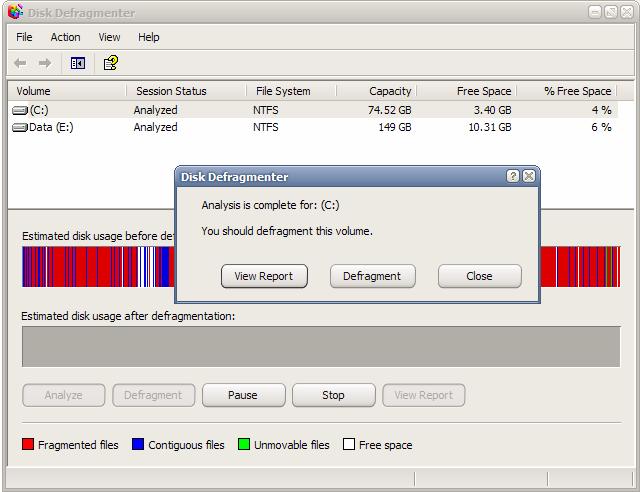Click the green Unmovable files legend swatch
The image size is (640, 492).
click(244, 444)
